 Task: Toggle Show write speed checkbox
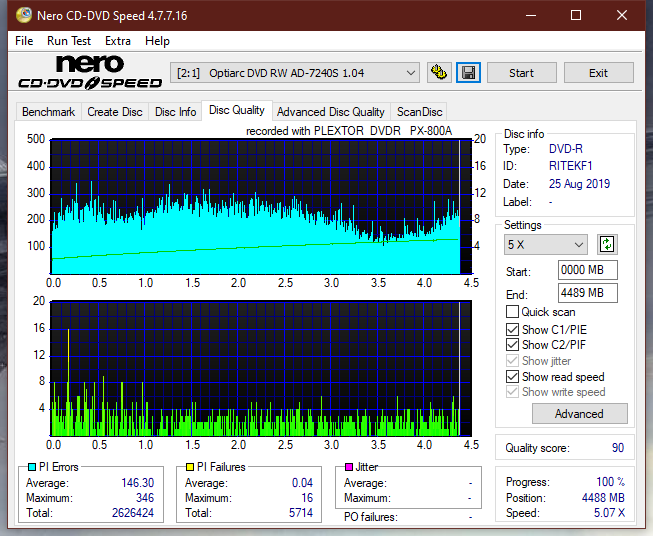512,392
